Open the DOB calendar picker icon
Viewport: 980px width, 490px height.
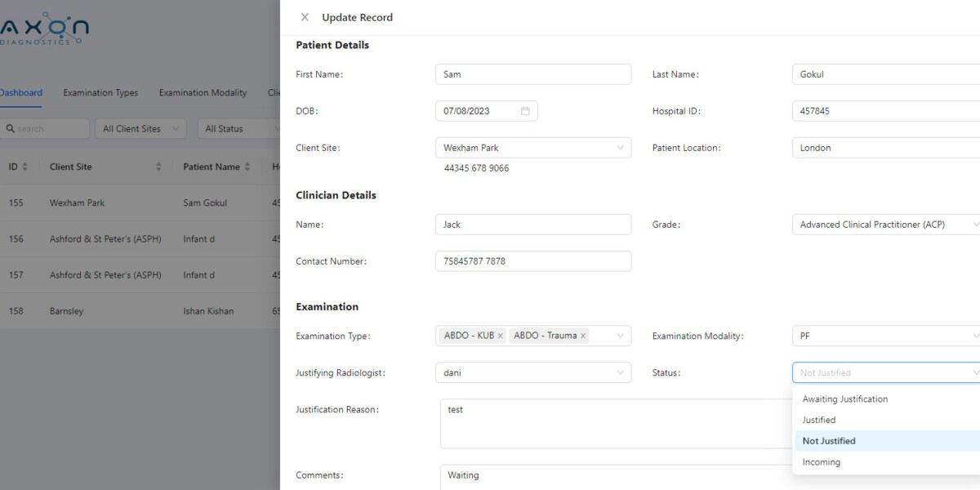tap(526, 110)
